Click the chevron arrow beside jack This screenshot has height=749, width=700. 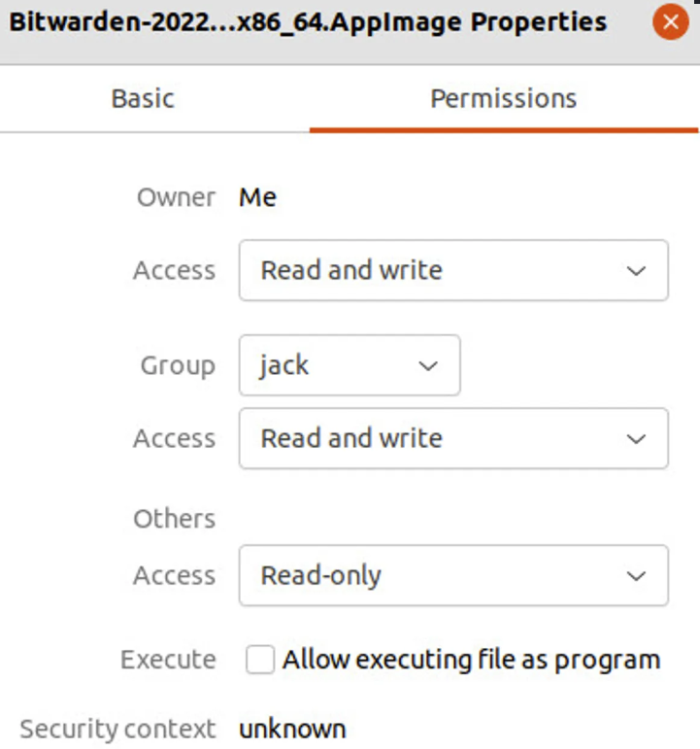click(427, 366)
